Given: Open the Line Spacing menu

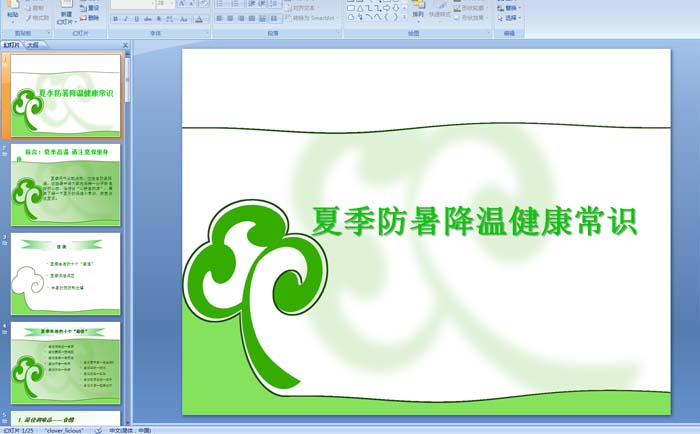Looking at the screenshot, I should (x=275, y=4).
